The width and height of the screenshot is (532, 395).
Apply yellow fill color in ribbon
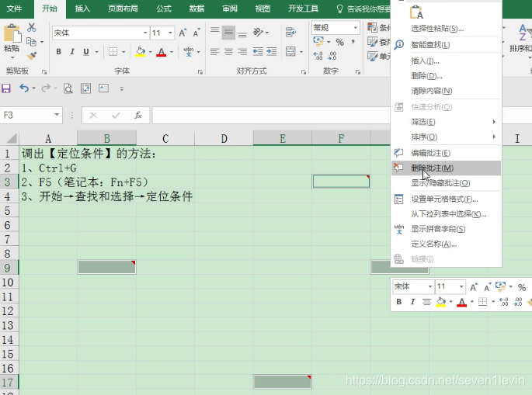point(141,52)
